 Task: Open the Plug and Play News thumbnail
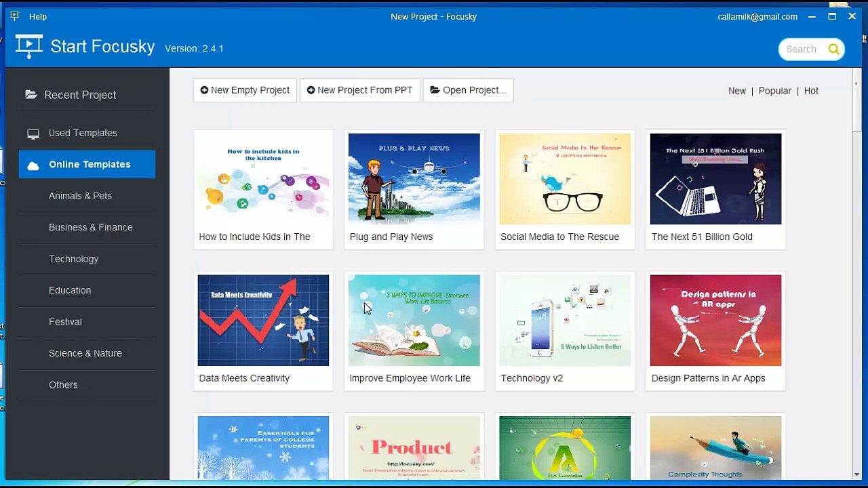tap(414, 179)
